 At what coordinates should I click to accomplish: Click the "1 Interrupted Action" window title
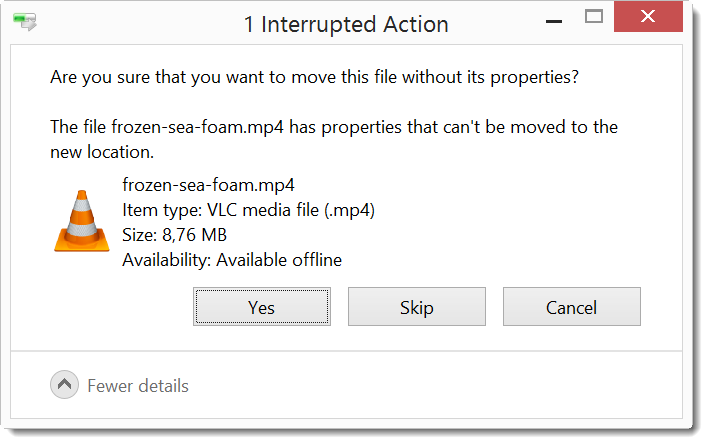coord(346,24)
